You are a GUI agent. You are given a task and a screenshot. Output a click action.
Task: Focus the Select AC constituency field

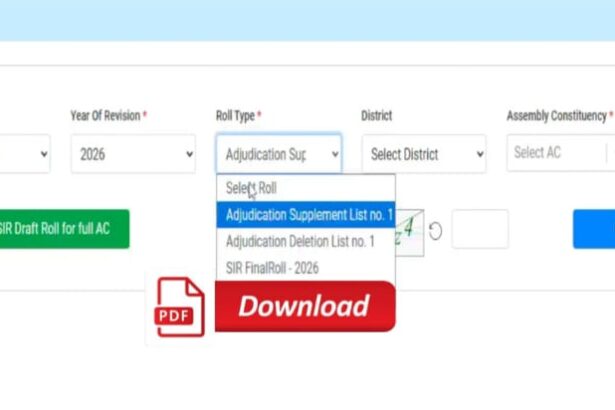556,153
